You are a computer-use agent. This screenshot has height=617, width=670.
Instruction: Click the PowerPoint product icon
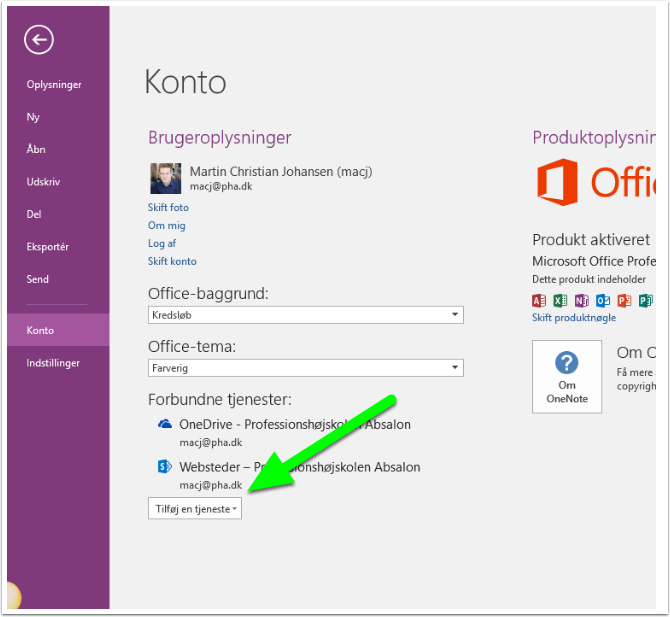(x=624, y=301)
